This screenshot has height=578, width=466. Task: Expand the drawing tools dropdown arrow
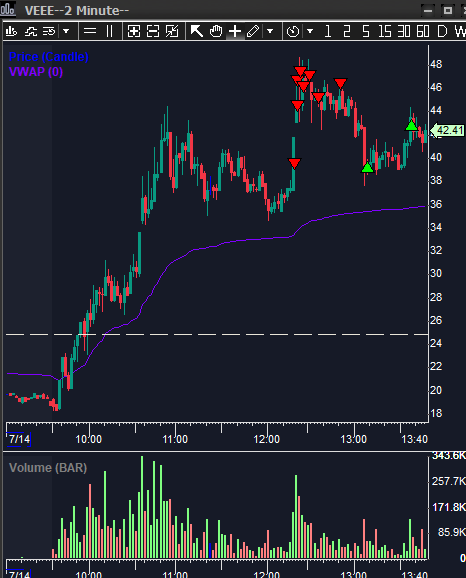coord(270,31)
